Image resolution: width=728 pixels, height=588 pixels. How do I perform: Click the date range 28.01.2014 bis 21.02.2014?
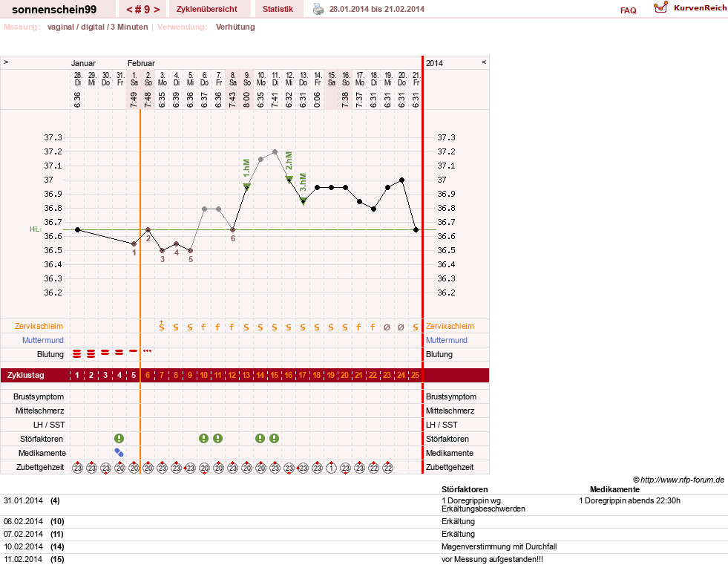(377, 9)
